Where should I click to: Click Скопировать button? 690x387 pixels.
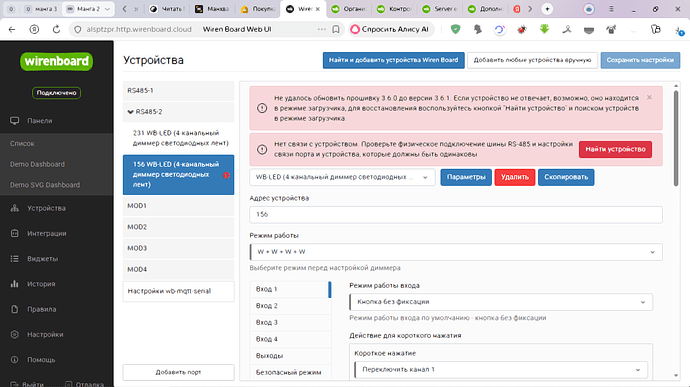click(566, 177)
